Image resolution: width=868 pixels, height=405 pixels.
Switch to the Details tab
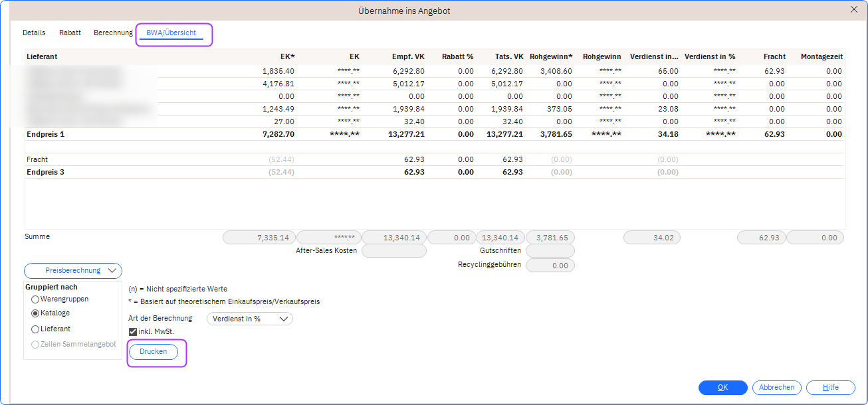(x=34, y=33)
